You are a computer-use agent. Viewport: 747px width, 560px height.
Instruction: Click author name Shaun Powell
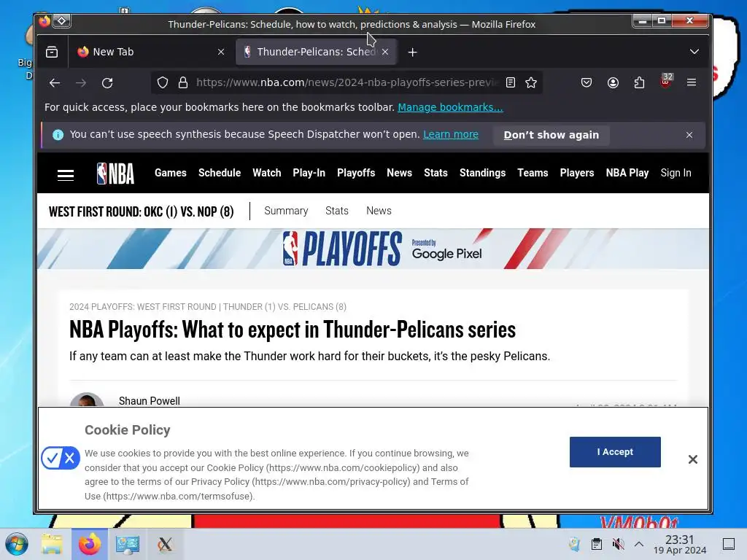[x=149, y=400]
